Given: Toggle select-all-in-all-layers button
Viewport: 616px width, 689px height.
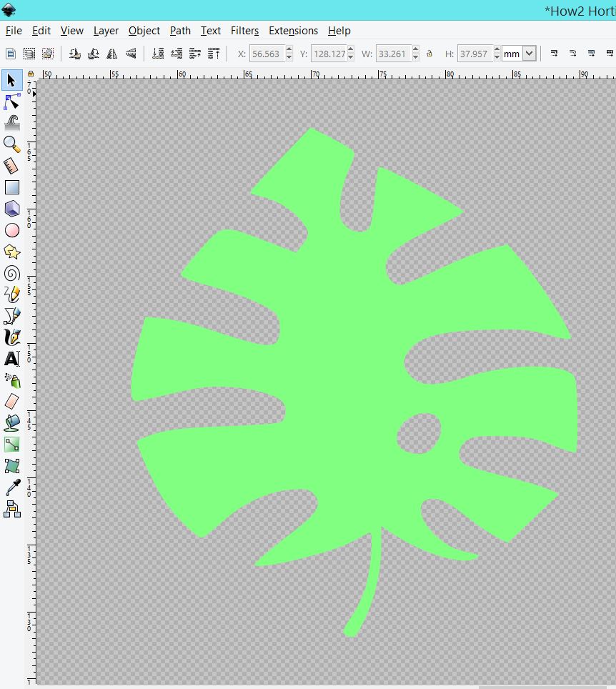Looking at the screenshot, I should click(x=29, y=54).
